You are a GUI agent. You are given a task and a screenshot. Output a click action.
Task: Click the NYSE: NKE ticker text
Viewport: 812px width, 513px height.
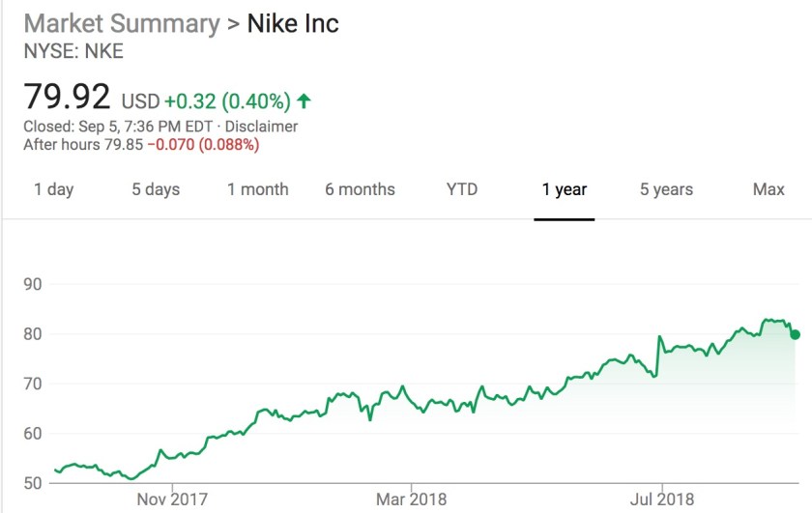coord(73,52)
